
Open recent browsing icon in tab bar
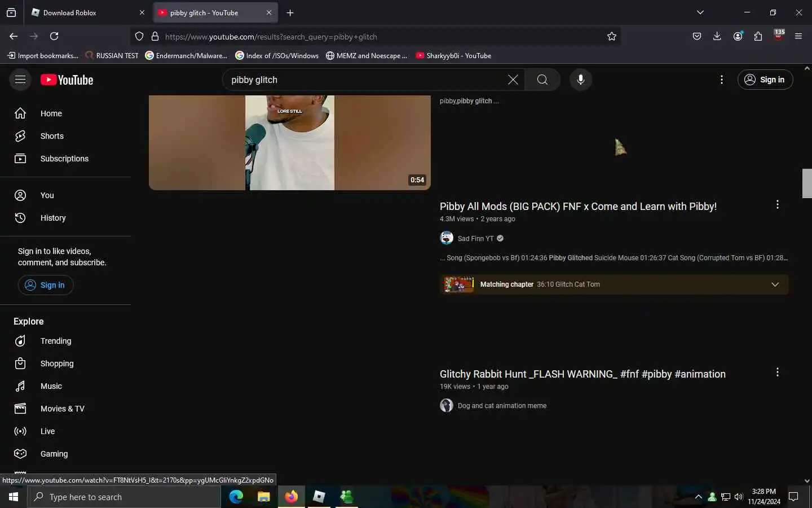tap(11, 12)
